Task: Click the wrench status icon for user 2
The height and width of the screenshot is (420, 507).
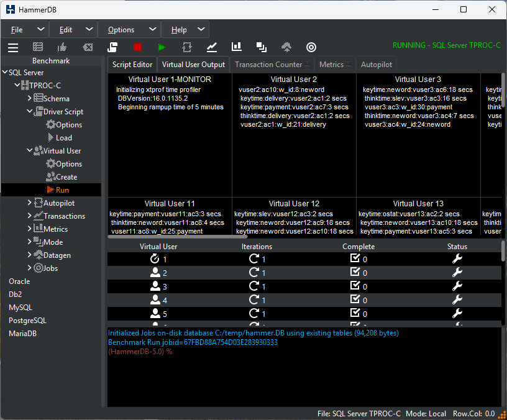Action: pos(457,273)
